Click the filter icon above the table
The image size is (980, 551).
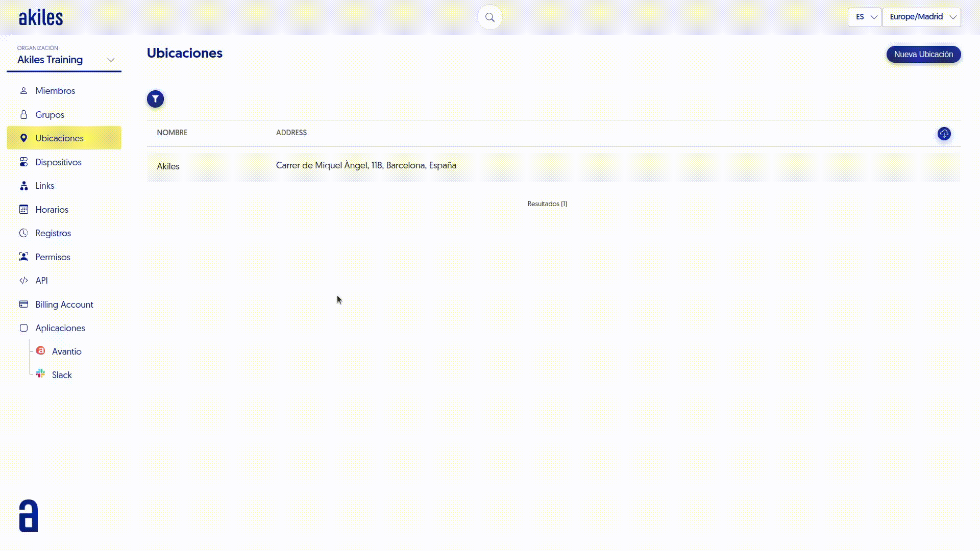[155, 99]
